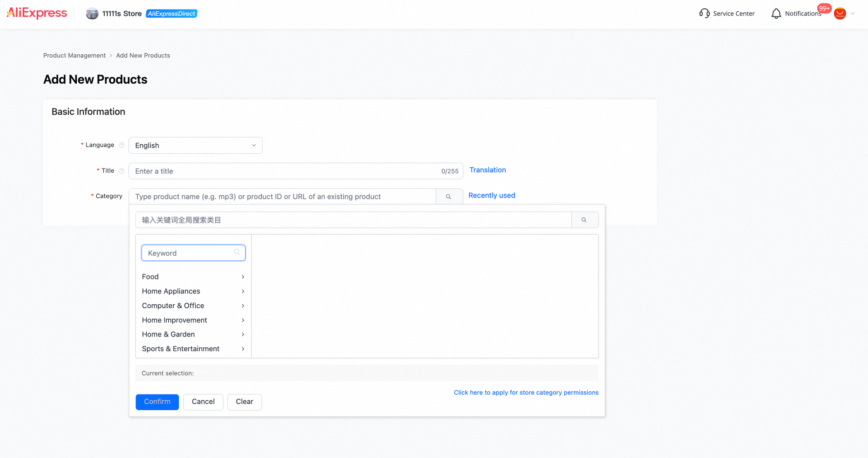Open the Recently used link
This screenshot has width=868, height=458.
click(x=492, y=195)
